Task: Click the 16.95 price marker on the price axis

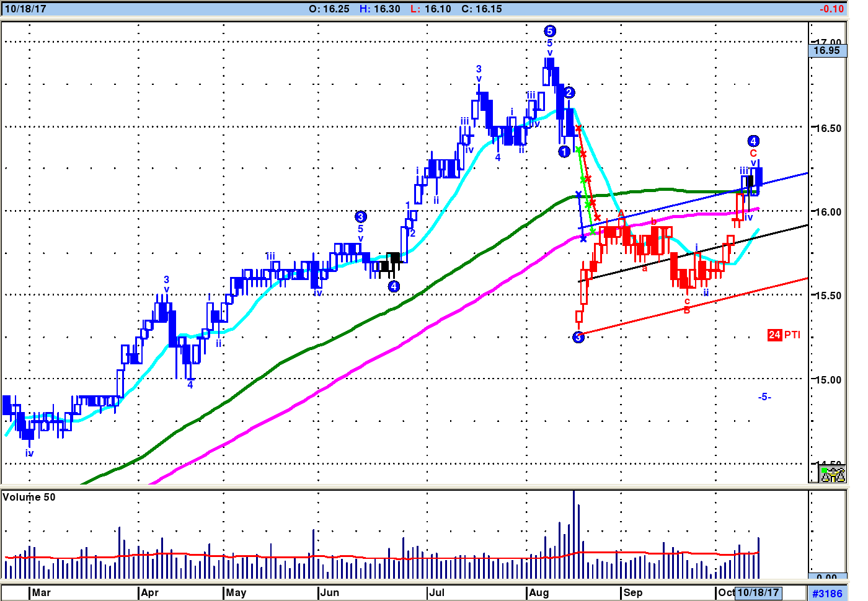Action: coord(827,51)
